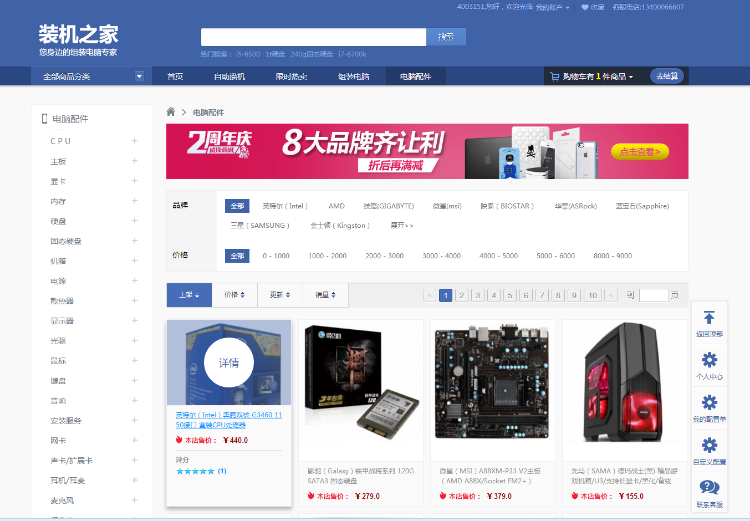
Task: Select price range 3000 - 4000
Action: coord(441,256)
